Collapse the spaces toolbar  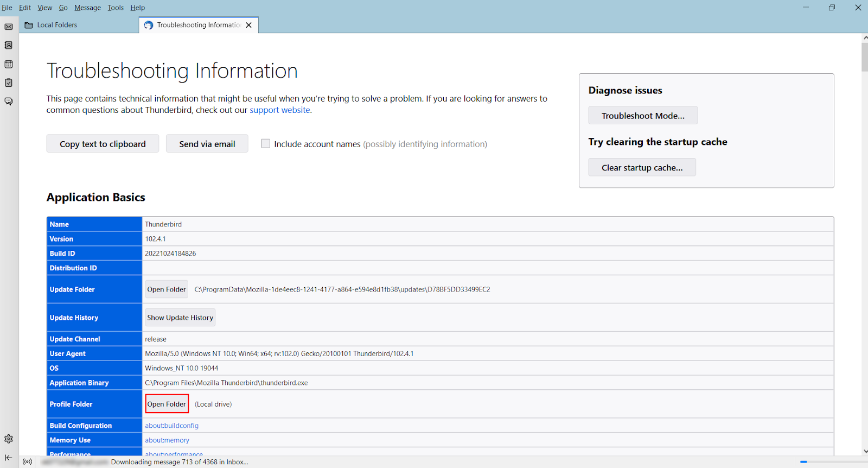[x=9, y=458]
